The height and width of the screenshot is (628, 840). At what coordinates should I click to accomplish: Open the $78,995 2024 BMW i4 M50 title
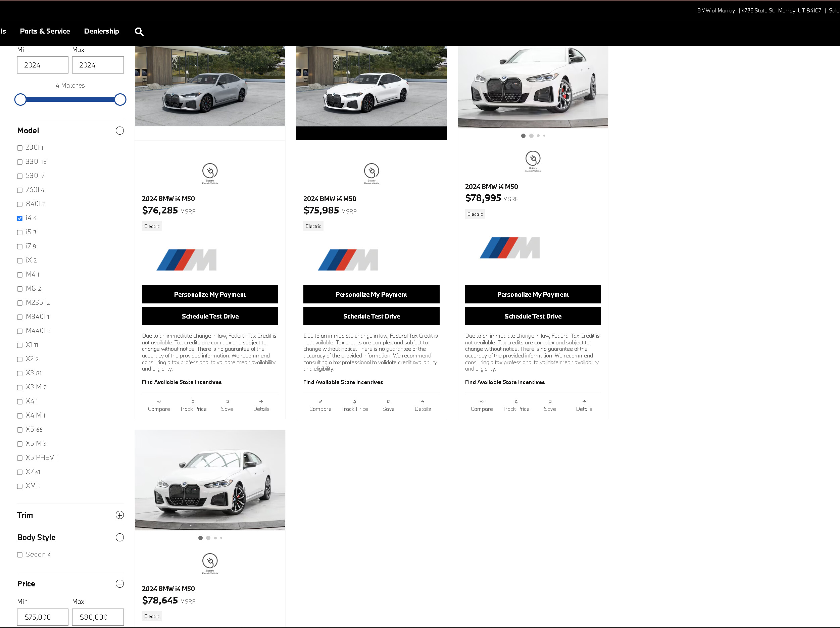click(491, 187)
